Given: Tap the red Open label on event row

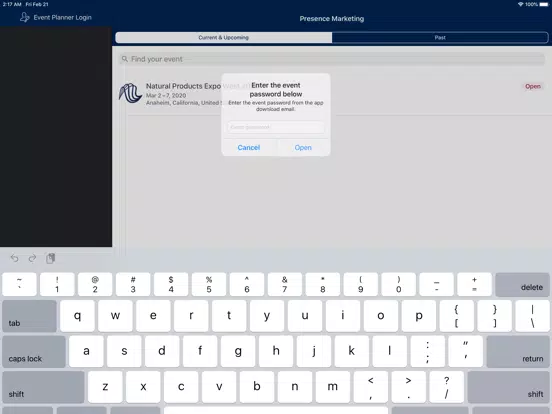Looking at the screenshot, I should pos(533,86).
